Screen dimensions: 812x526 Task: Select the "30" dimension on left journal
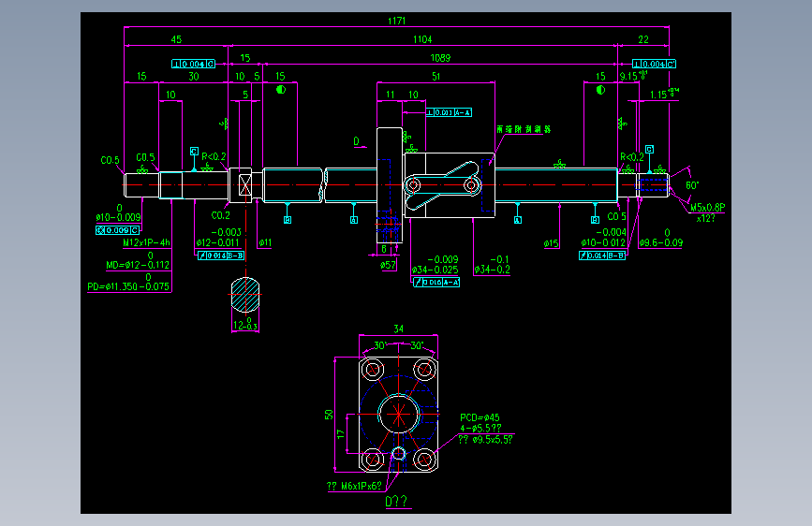coord(194,77)
